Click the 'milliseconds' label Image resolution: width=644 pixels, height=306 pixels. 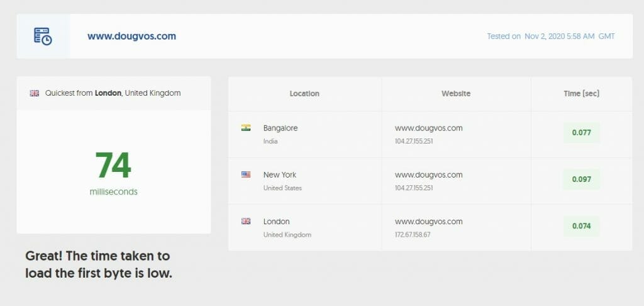114,191
